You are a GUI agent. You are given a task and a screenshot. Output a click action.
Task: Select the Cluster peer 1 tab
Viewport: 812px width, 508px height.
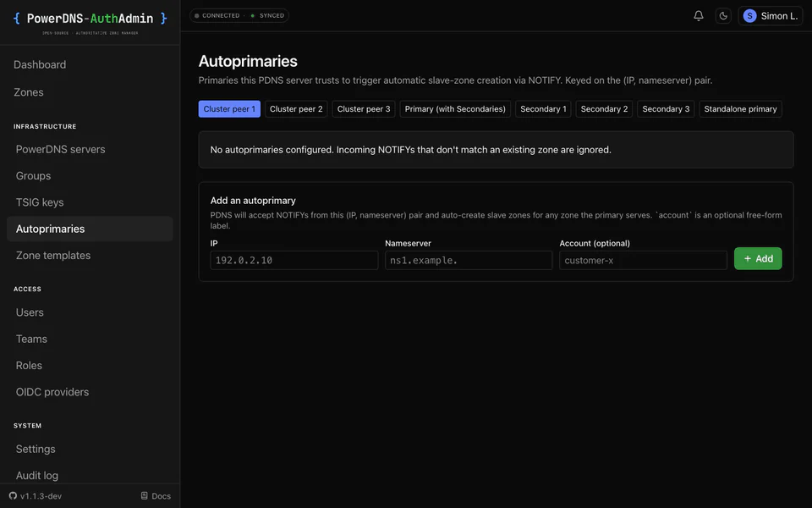tap(229, 109)
